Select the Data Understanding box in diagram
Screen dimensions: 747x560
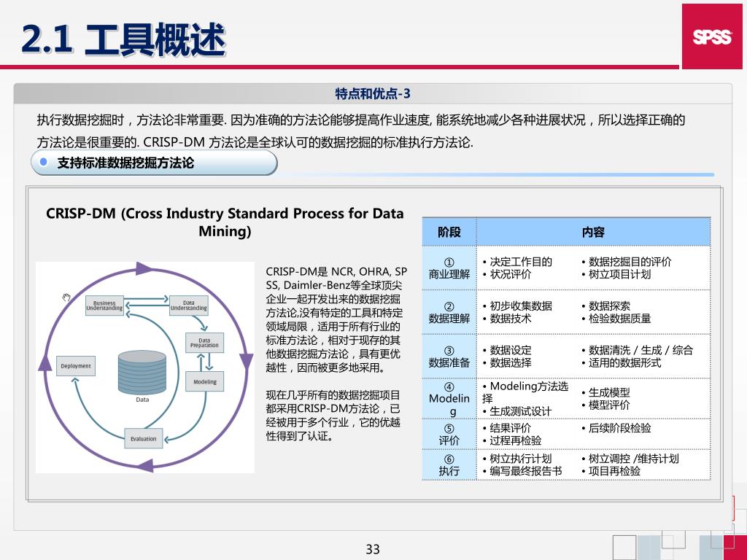tap(188, 306)
